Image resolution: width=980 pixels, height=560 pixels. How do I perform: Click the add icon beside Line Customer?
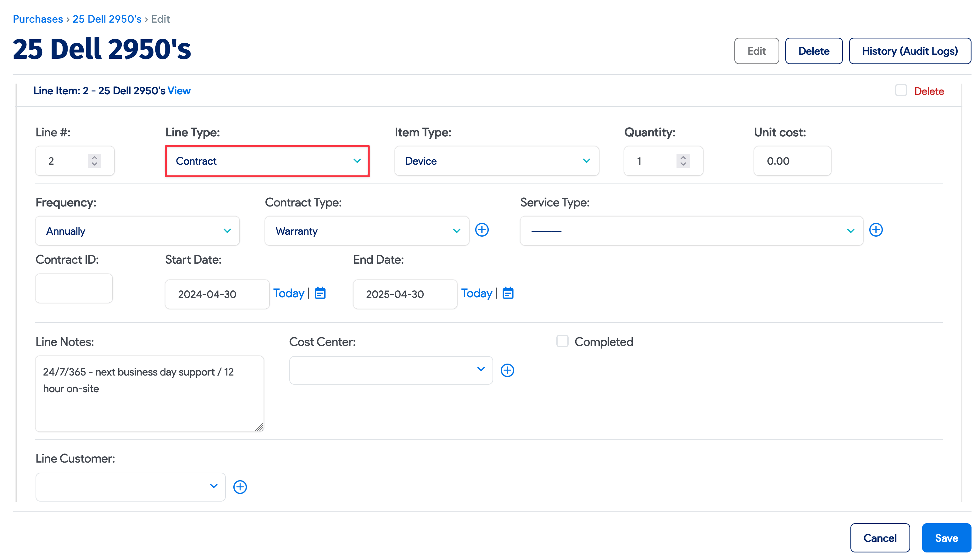pyautogui.click(x=240, y=487)
